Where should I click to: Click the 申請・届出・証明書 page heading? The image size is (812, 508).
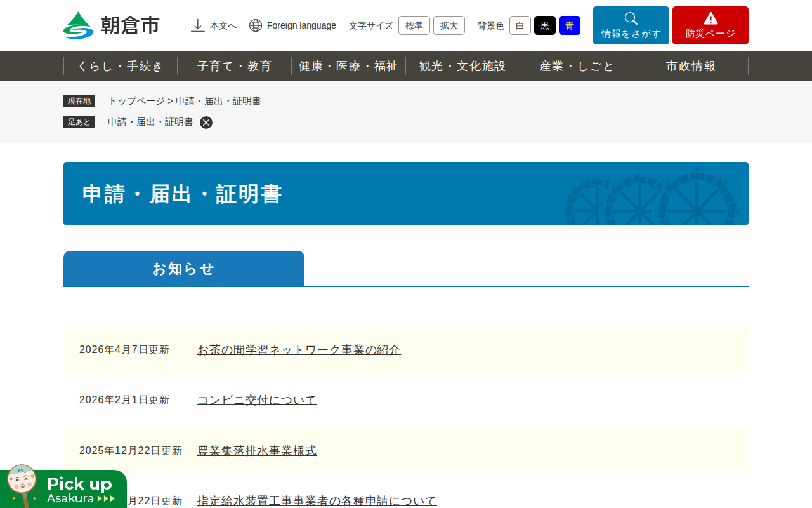(x=182, y=194)
